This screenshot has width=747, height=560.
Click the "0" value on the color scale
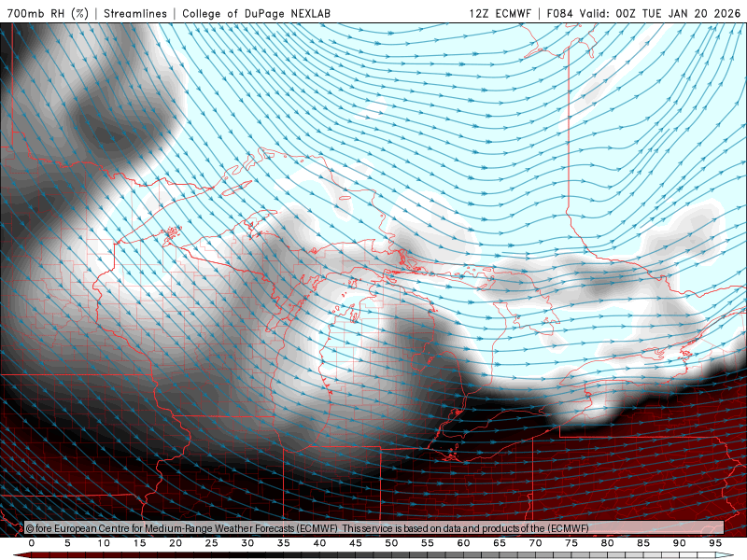pyautogui.click(x=32, y=543)
